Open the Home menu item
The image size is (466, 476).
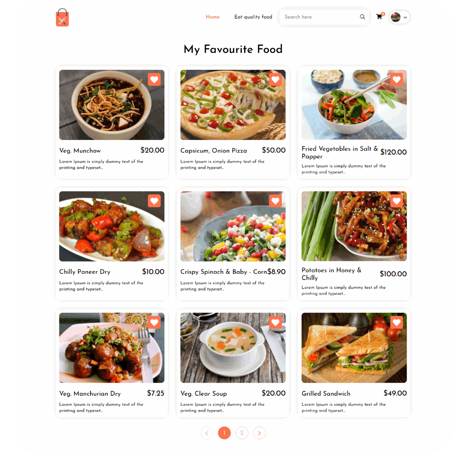click(212, 17)
